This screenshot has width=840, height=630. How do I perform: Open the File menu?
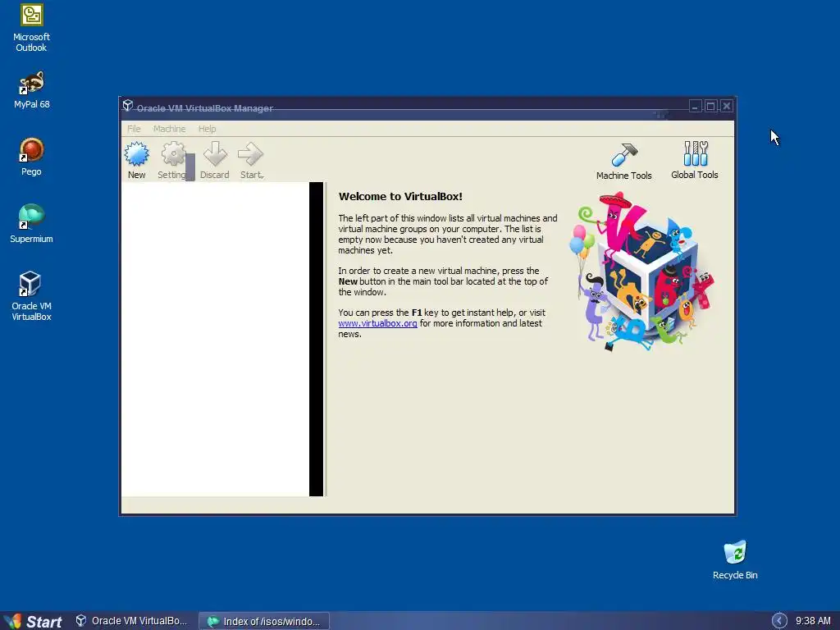pyautogui.click(x=134, y=129)
